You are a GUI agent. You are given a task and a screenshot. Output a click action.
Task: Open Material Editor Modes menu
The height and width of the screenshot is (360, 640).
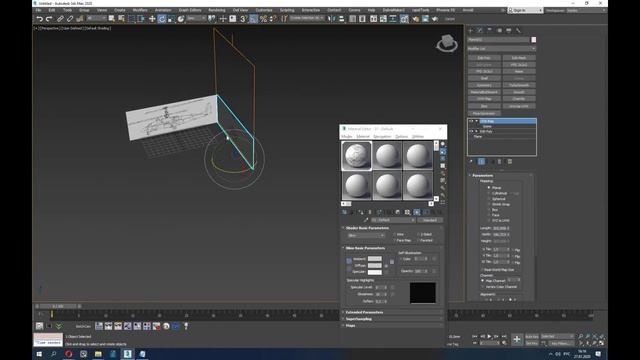point(347,136)
